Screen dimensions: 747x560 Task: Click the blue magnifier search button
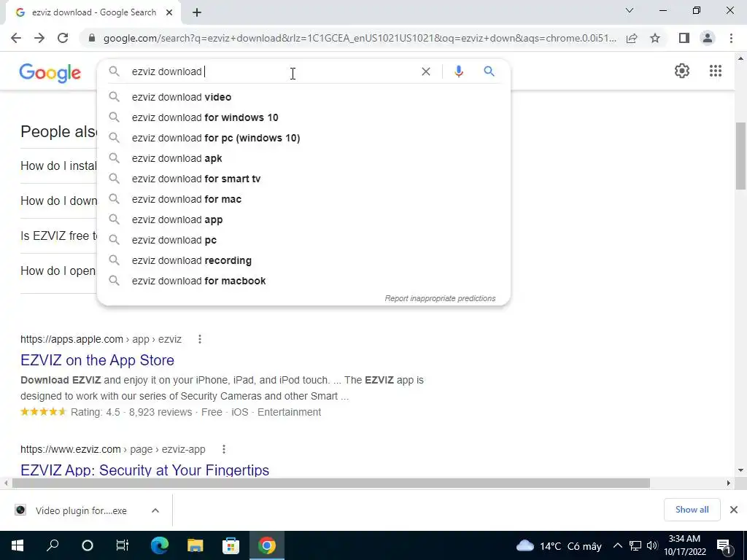[x=489, y=71]
